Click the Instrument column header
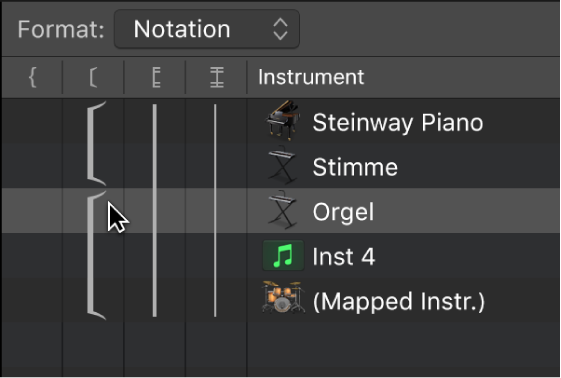561x378 pixels. (311, 77)
